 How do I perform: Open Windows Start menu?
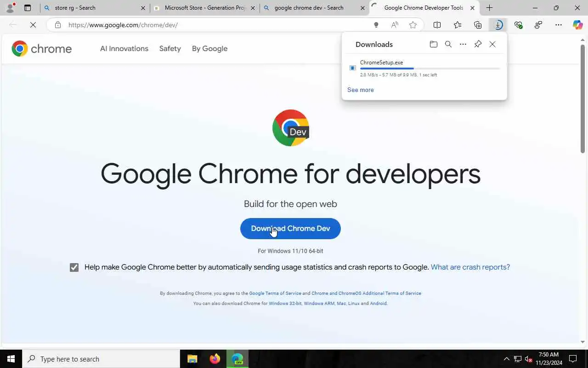pyautogui.click(x=11, y=359)
